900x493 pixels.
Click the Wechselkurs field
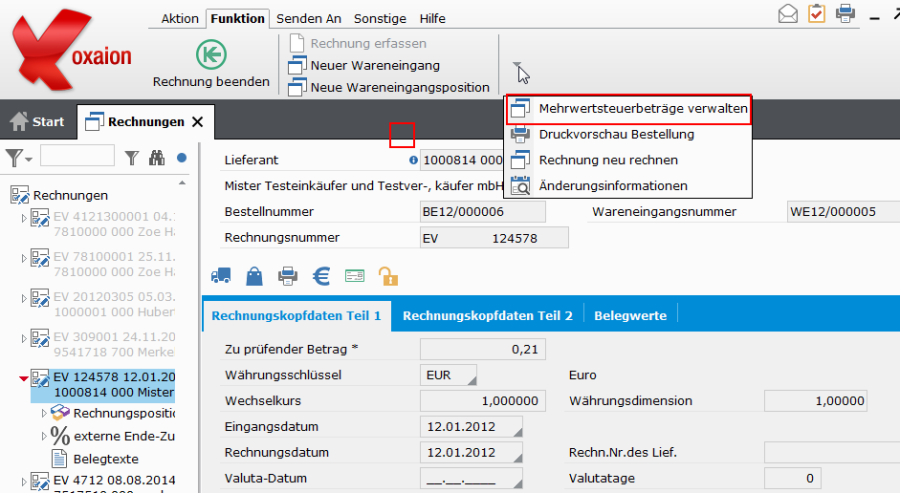tap(483, 401)
